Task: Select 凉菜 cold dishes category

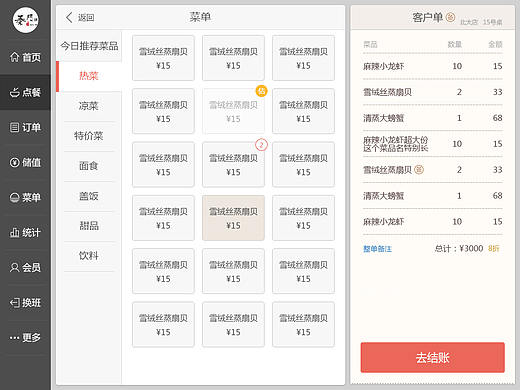Action: click(89, 106)
